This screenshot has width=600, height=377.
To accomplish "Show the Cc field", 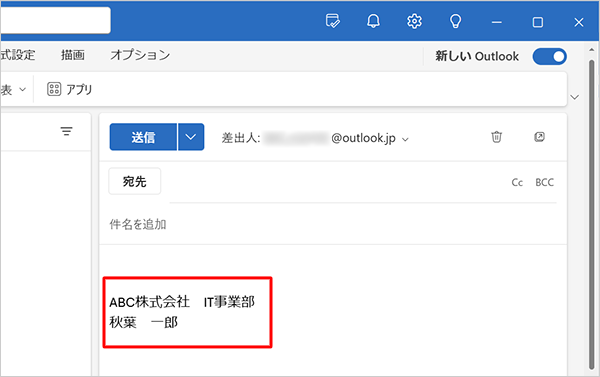I will [517, 183].
